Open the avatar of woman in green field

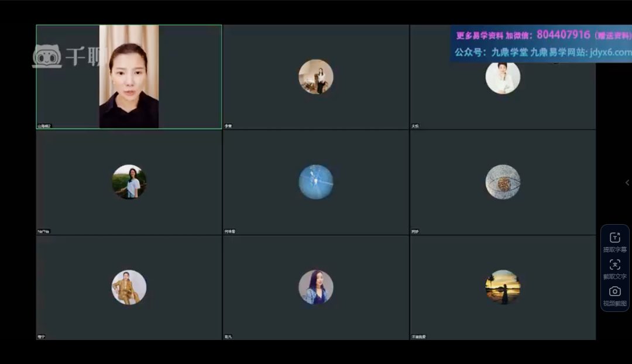coord(129,182)
